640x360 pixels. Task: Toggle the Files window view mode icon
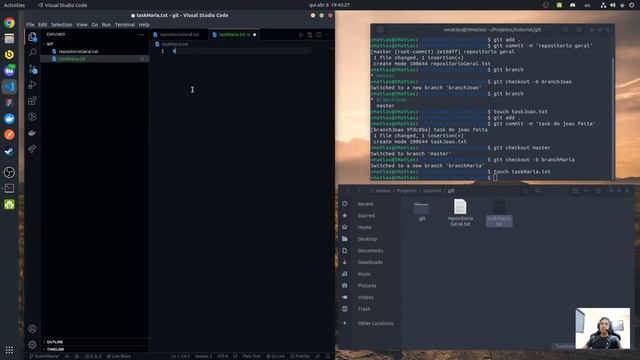[575, 191]
